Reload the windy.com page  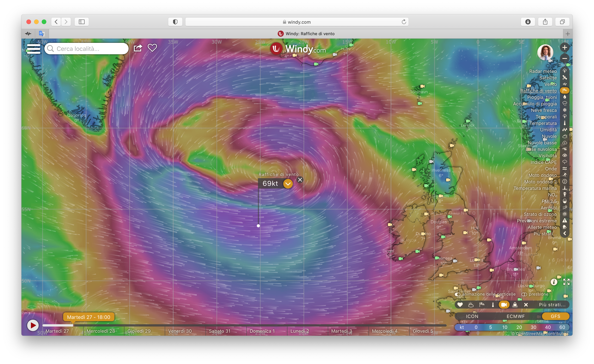404,22
